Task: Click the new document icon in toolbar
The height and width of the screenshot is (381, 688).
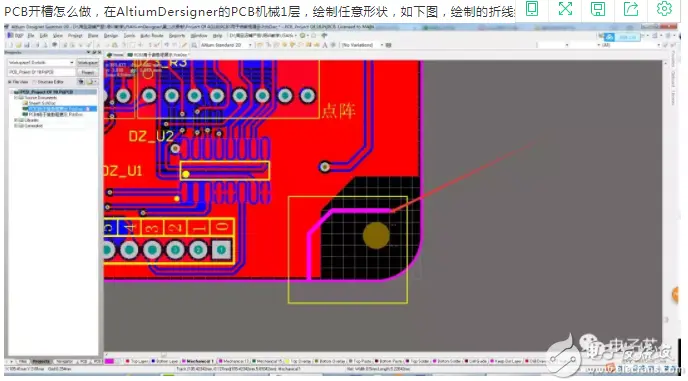Action: click(x=11, y=45)
